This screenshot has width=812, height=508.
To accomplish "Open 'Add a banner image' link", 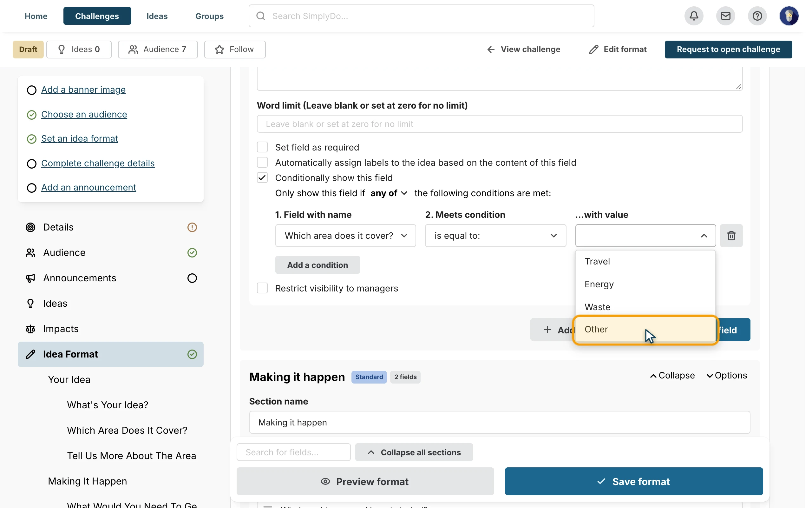I will pos(83,90).
